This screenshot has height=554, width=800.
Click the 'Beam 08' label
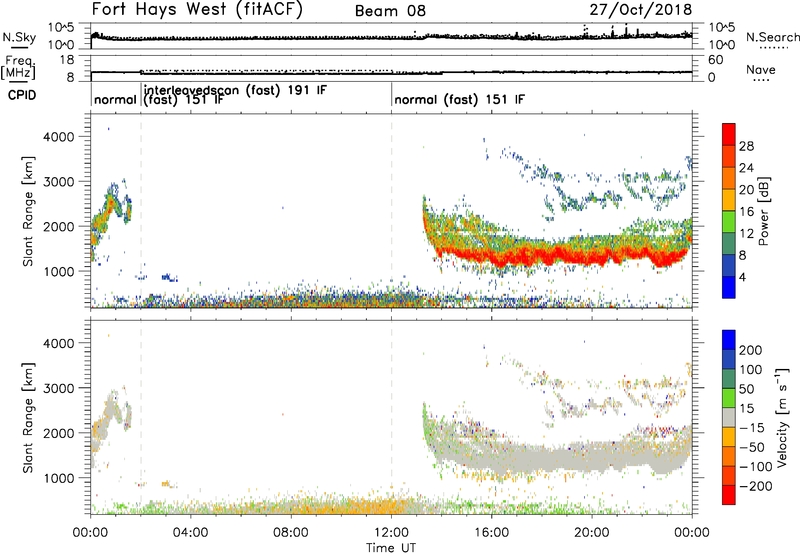[x=390, y=11]
